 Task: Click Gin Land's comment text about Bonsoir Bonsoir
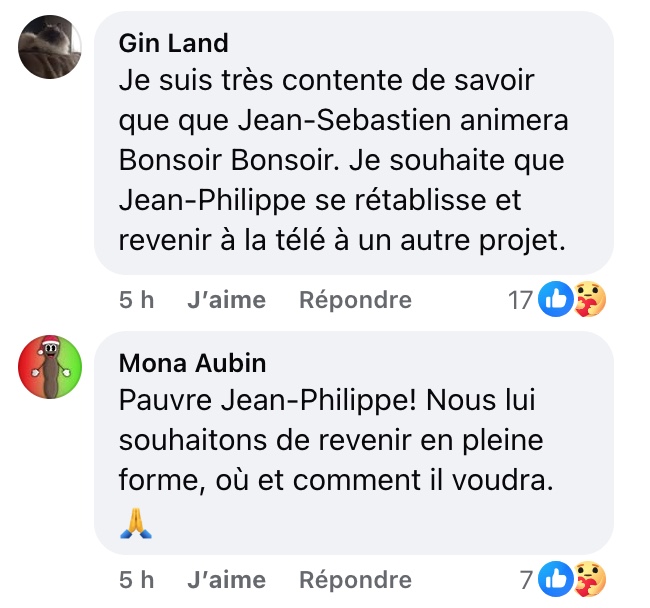[x=340, y=160]
